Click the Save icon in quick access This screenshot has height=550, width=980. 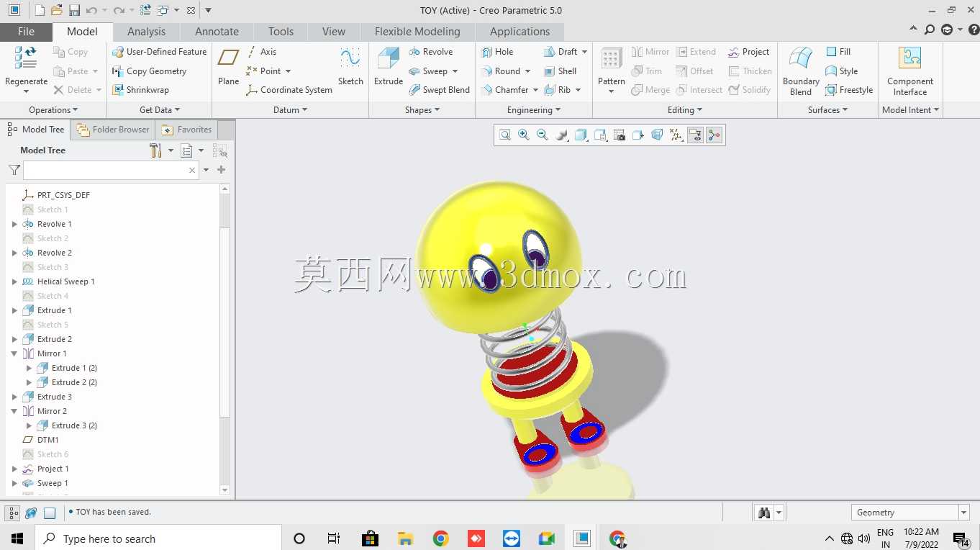pos(74,10)
